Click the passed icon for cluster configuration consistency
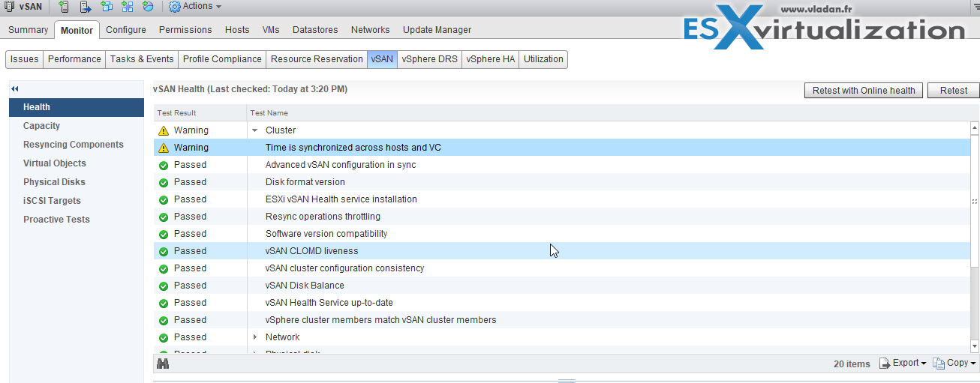The height and width of the screenshot is (383, 980). coord(164,268)
